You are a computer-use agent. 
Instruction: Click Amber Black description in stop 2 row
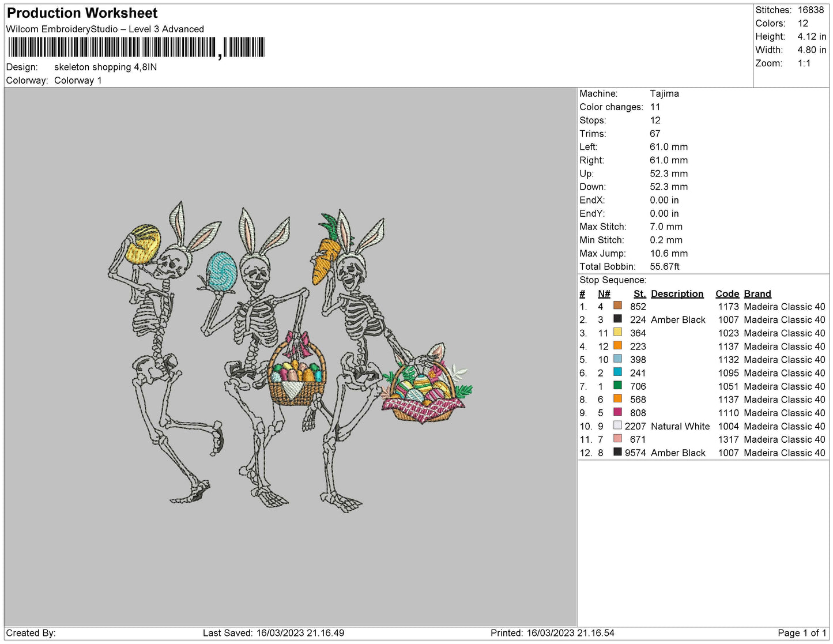(x=678, y=319)
